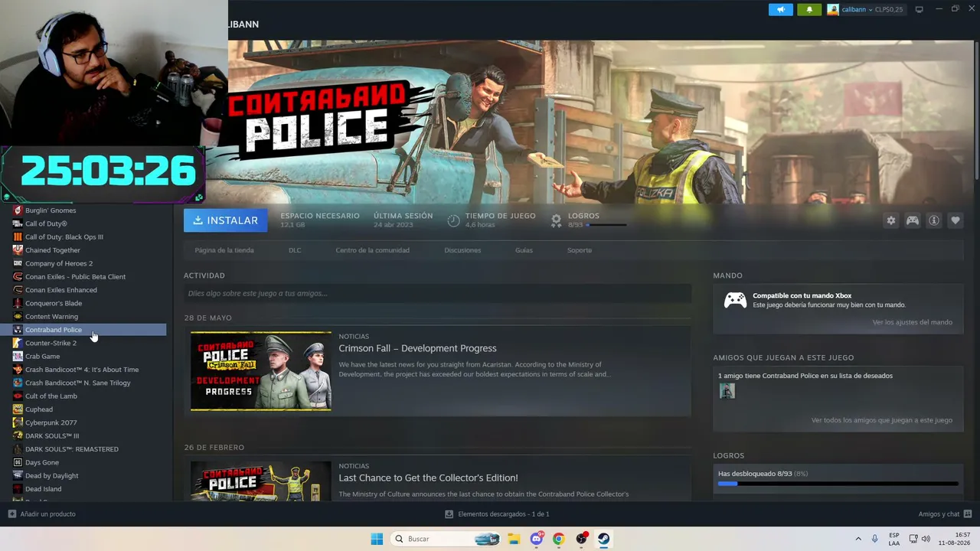Image resolution: width=980 pixels, height=551 pixels.
Task: Open Ver todos los amigos que juegan link
Action: click(882, 420)
